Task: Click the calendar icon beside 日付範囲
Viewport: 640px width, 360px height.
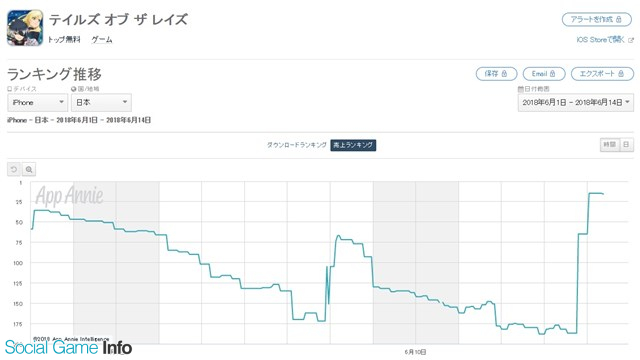Action: tap(520, 89)
